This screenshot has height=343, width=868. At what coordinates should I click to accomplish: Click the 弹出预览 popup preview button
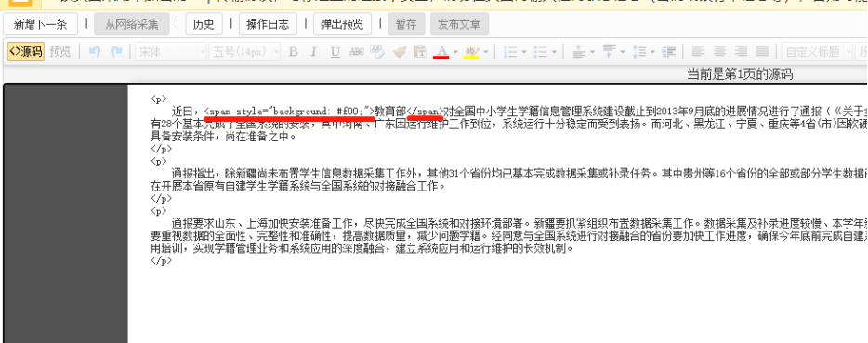pos(342,24)
